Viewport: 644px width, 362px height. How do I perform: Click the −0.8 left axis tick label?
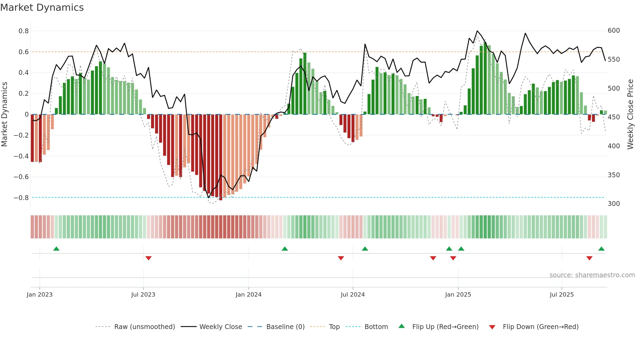pos(21,198)
